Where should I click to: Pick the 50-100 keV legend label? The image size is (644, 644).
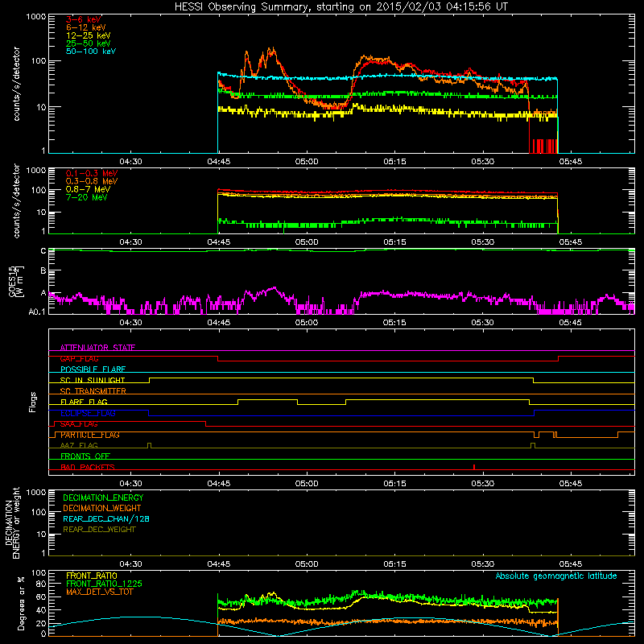point(91,52)
